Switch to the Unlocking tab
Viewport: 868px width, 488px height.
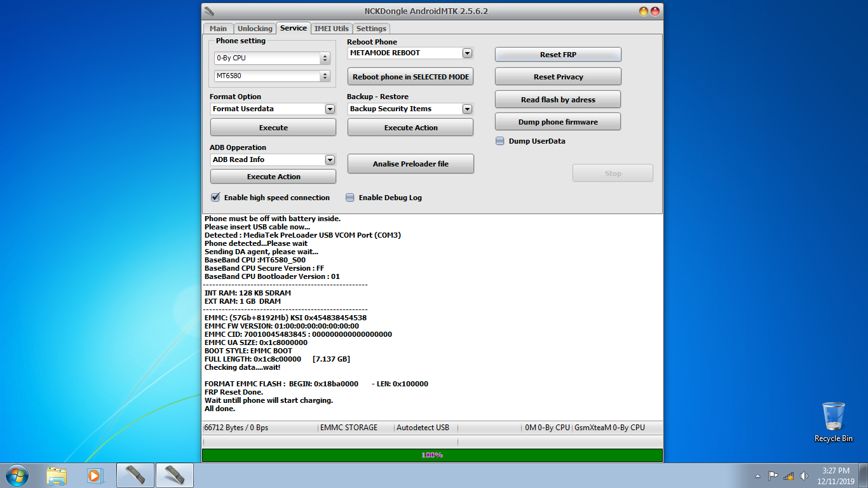pos(255,29)
